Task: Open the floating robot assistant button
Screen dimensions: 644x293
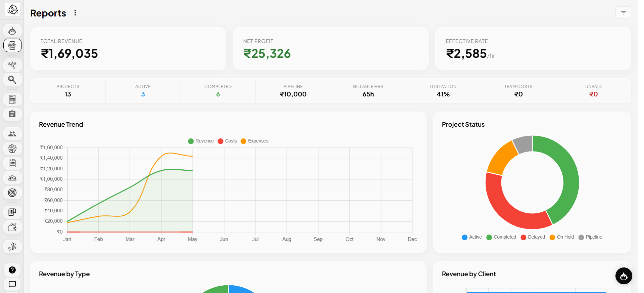Action: [x=624, y=276]
